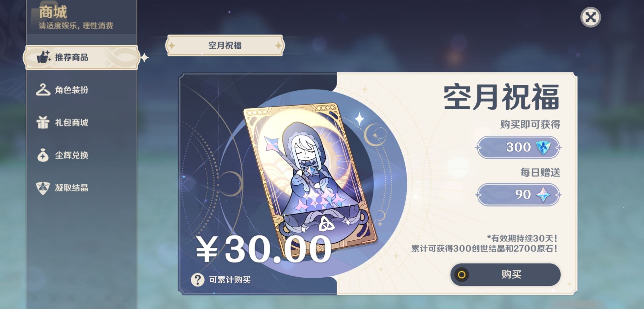This screenshot has height=309, width=644.
Task: Click the 可累计购买 info text
Action: click(230, 280)
